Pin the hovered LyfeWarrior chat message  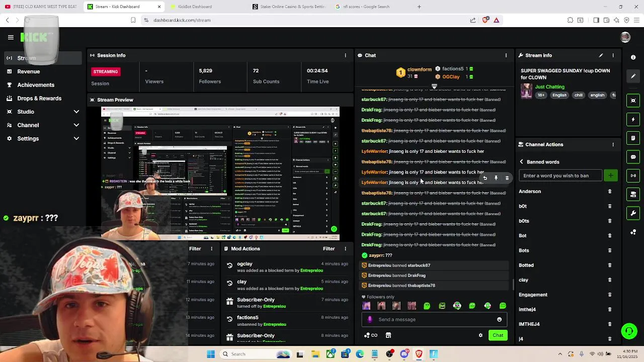pos(496,178)
